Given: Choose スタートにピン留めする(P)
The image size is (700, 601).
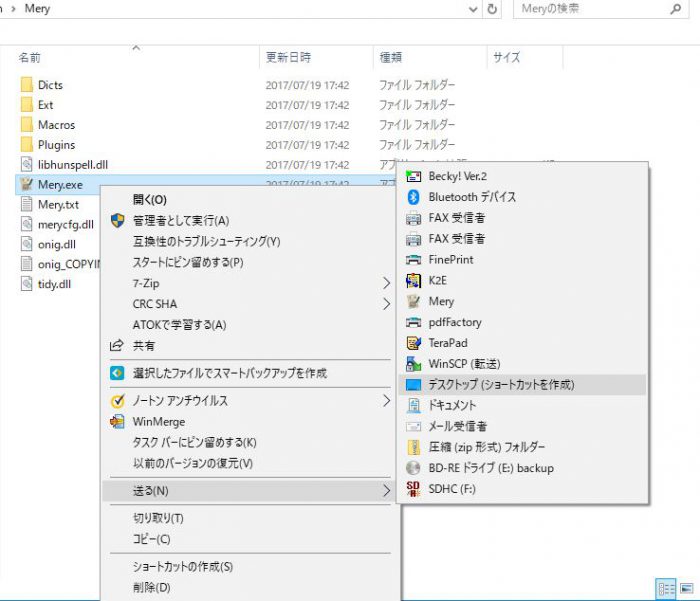Looking at the screenshot, I should tap(250, 262).
